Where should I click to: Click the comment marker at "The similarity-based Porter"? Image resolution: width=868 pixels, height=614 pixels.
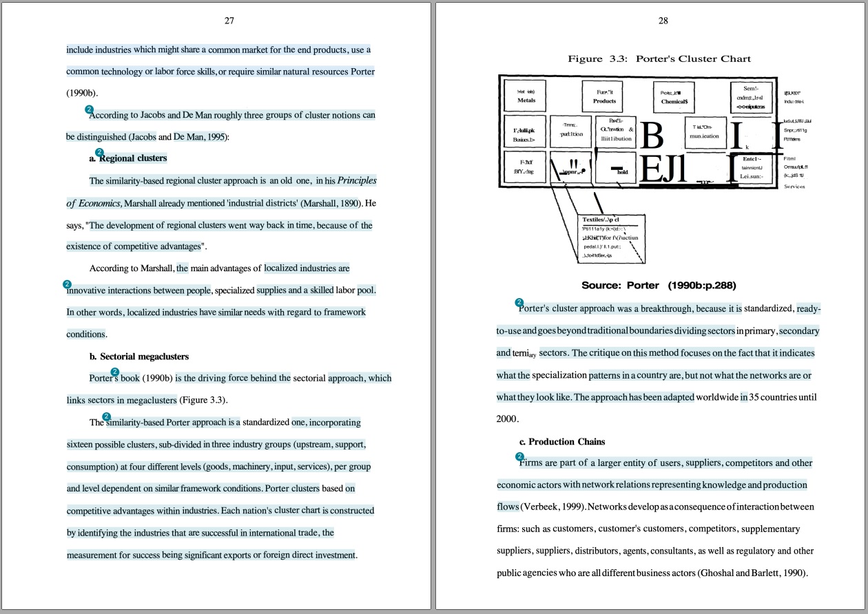(x=107, y=416)
